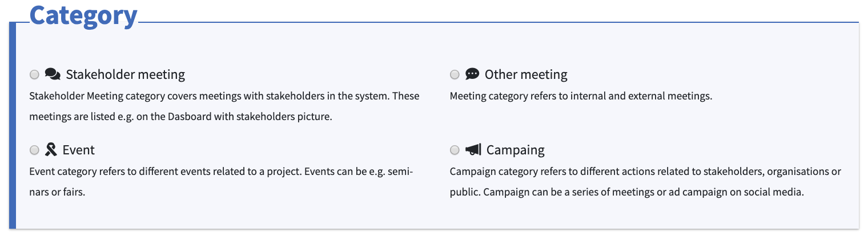Click the blue vertical bar of panel
868x239 pixels.
(13, 126)
